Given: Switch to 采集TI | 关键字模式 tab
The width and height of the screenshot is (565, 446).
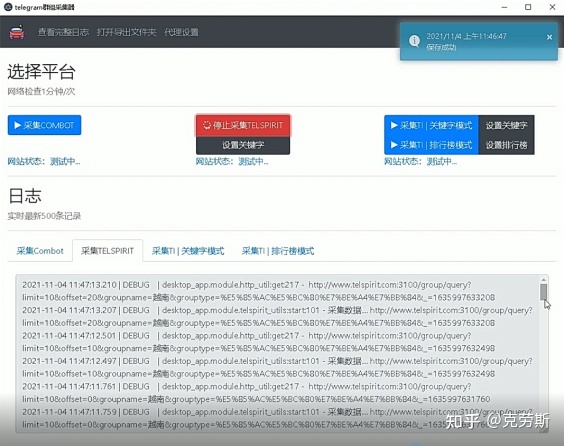Looking at the screenshot, I should click(188, 251).
